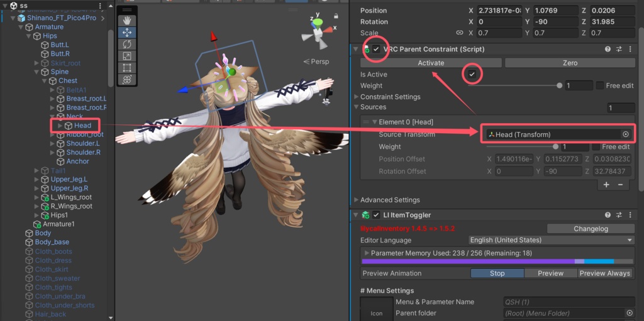644x321 pixels.
Task: Open the Changelog button
Action: coord(591,229)
